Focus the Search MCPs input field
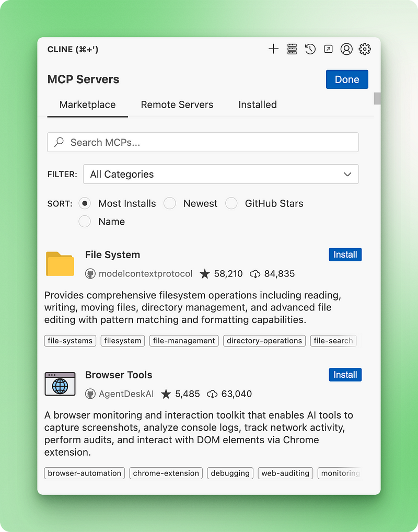 (x=203, y=142)
